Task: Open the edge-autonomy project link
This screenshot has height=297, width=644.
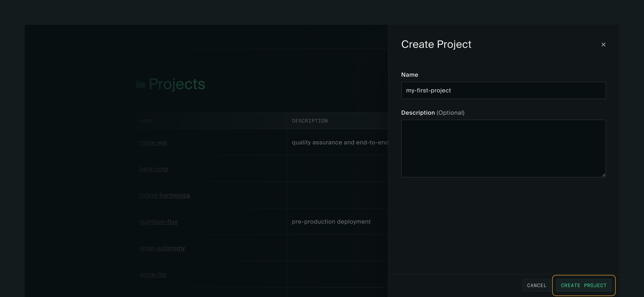Action: pos(162,248)
